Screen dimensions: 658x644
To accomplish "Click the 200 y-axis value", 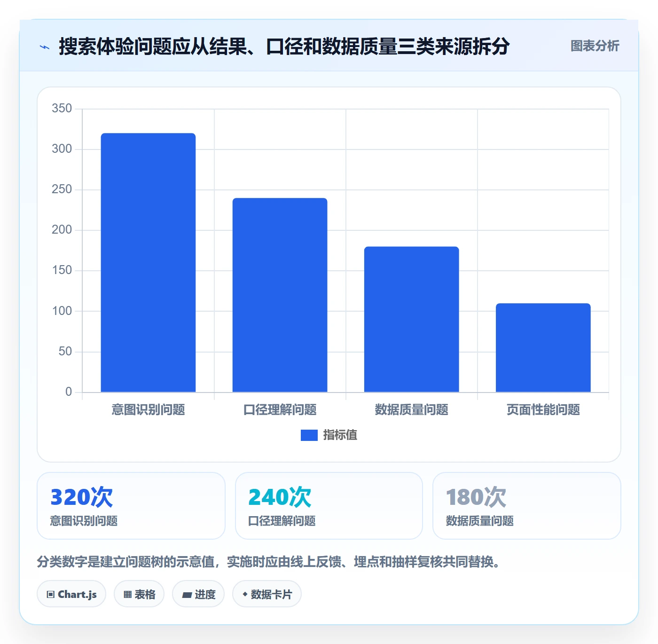I will pyautogui.click(x=62, y=230).
